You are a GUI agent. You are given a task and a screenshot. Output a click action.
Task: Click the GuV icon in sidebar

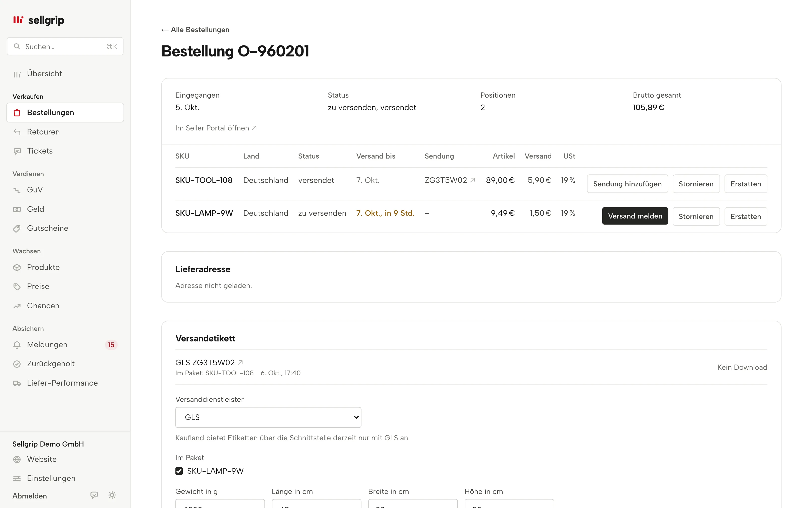(17, 190)
